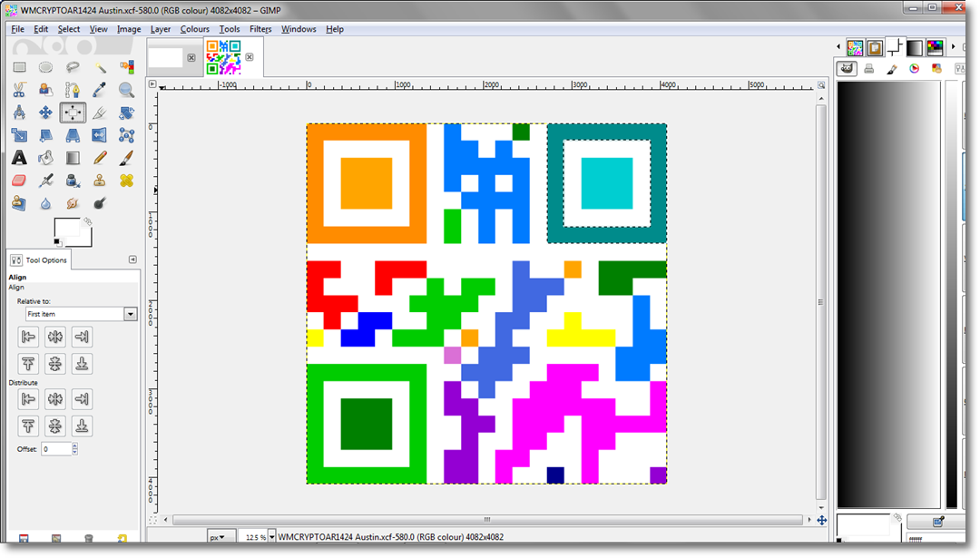Activate the Zoom magnifier tool
The height and width of the screenshot is (558, 980).
tap(126, 90)
